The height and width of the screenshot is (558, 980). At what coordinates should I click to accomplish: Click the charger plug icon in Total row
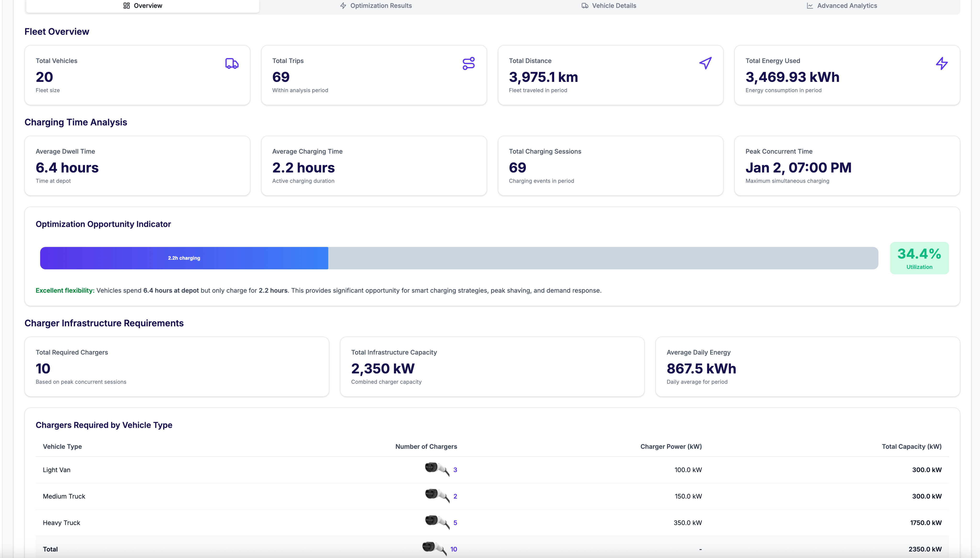point(434,548)
